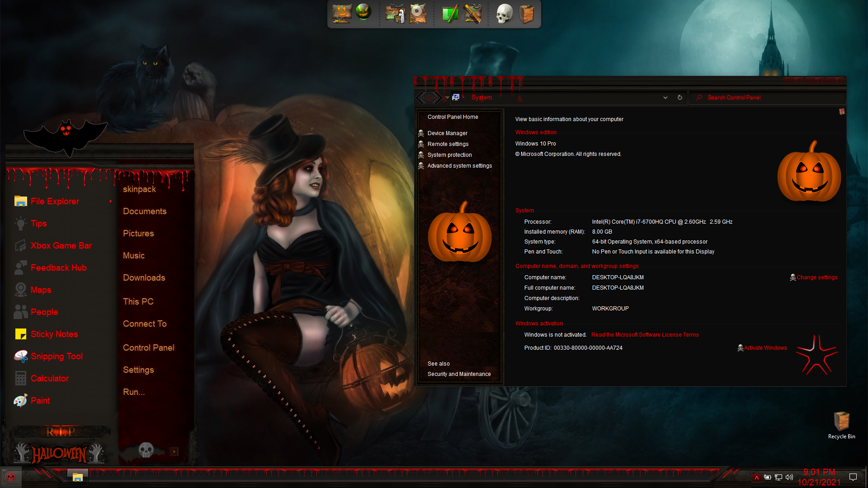This screenshot has width=868, height=488.
Task: Open the ghost folder icon in the dock
Action: pos(395,14)
